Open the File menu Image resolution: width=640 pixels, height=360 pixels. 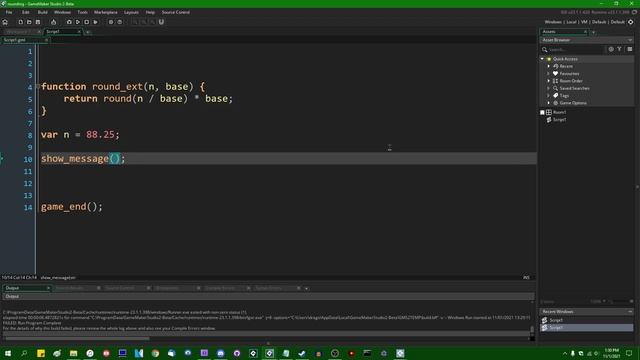(x=9, y=12)
